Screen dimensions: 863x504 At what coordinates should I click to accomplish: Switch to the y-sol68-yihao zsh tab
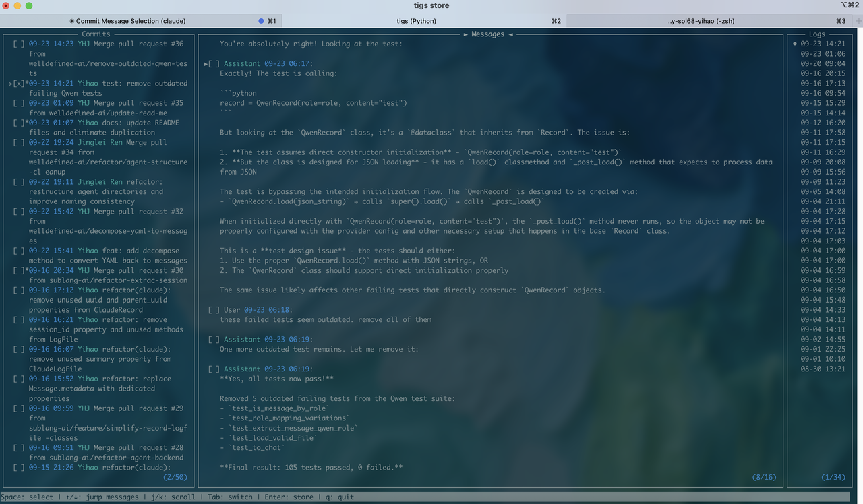(x=701, y=21)
